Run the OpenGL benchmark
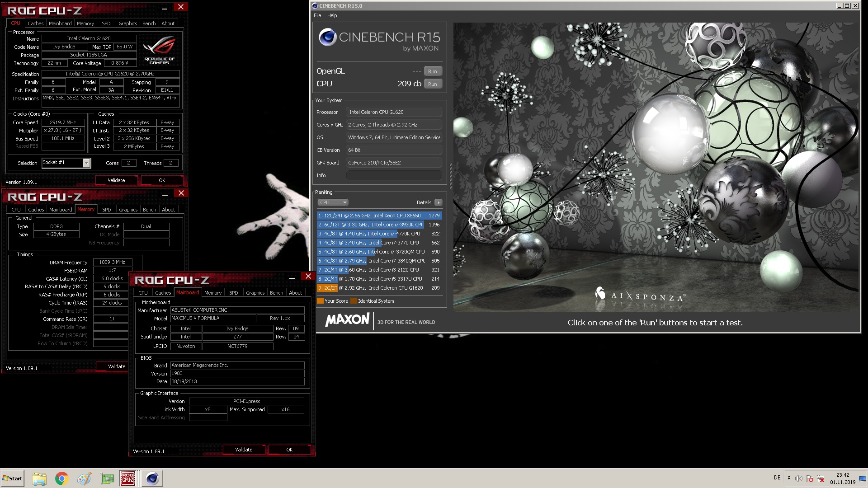 pos(433,71)
